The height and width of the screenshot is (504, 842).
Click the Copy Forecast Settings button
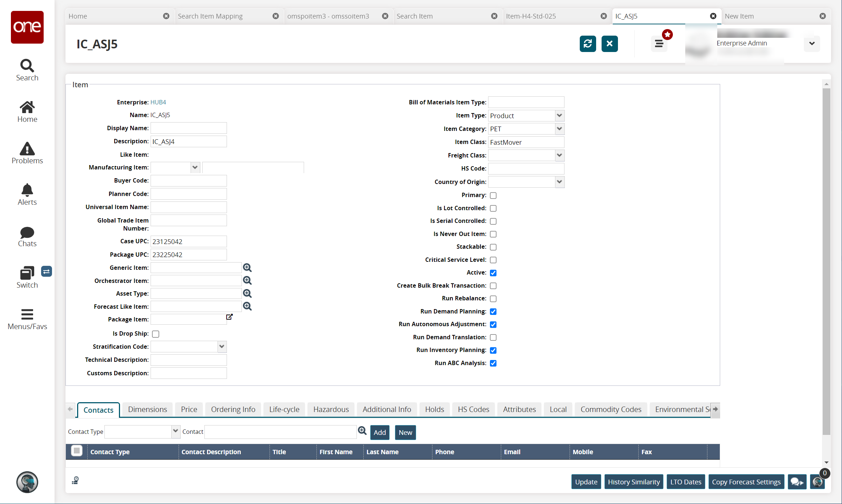pos(746,482)
